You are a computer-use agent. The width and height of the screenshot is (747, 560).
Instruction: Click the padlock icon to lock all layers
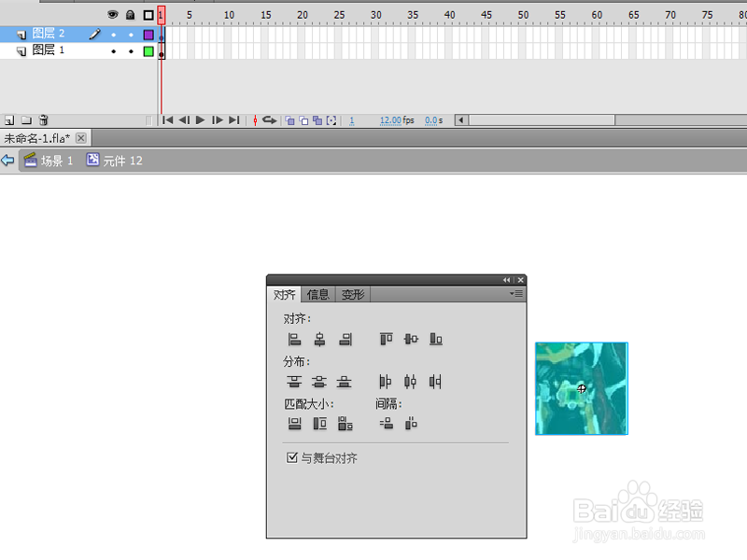coord(131,15)
